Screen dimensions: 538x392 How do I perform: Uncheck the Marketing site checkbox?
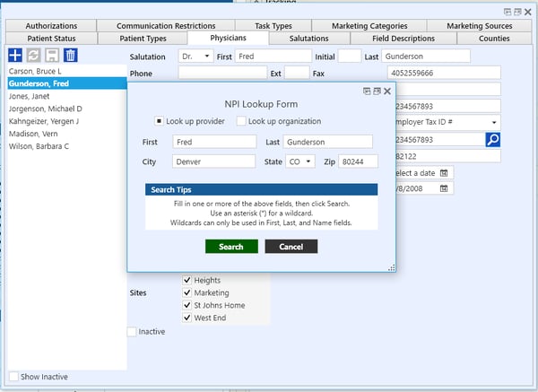tap(187, 292)
